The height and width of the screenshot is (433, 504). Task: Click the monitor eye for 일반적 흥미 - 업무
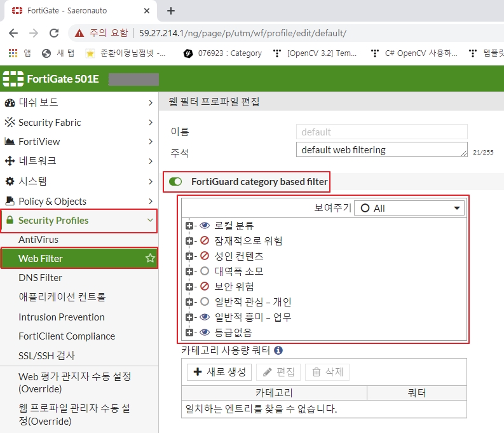205,317
